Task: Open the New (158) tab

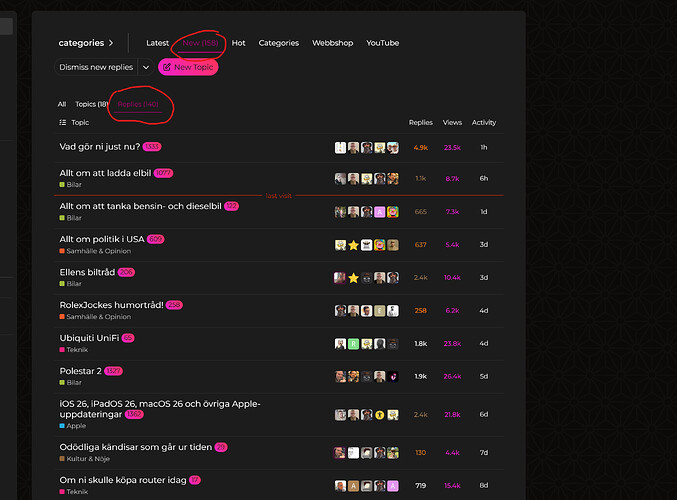Action: tap(200, 43)
